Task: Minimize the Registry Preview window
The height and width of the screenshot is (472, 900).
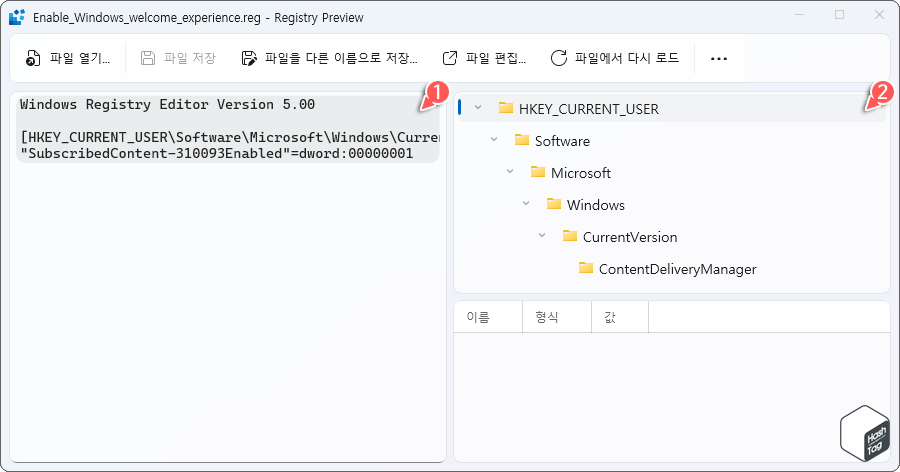Action: click(800, 15)
